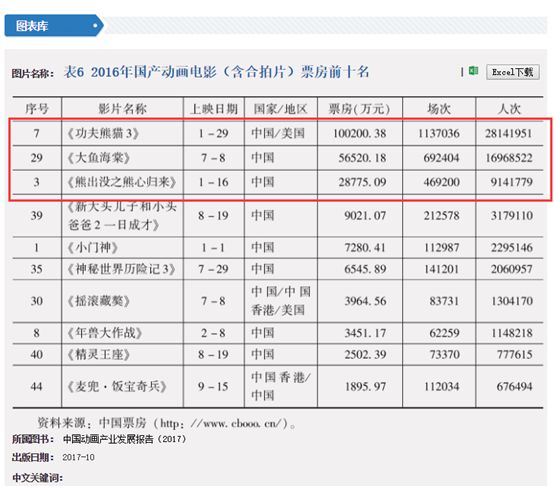Select the 影片名称 column header
The image size is (554, 486).
coord(122,109)
